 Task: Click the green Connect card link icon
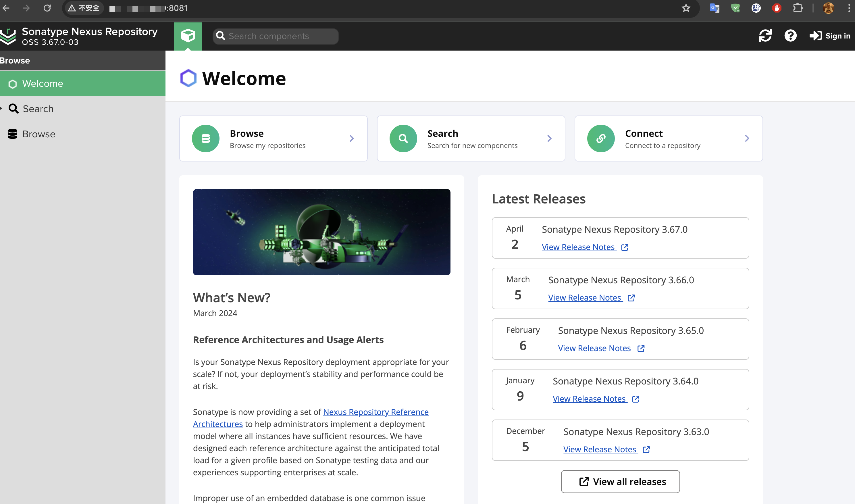[601, 138]
